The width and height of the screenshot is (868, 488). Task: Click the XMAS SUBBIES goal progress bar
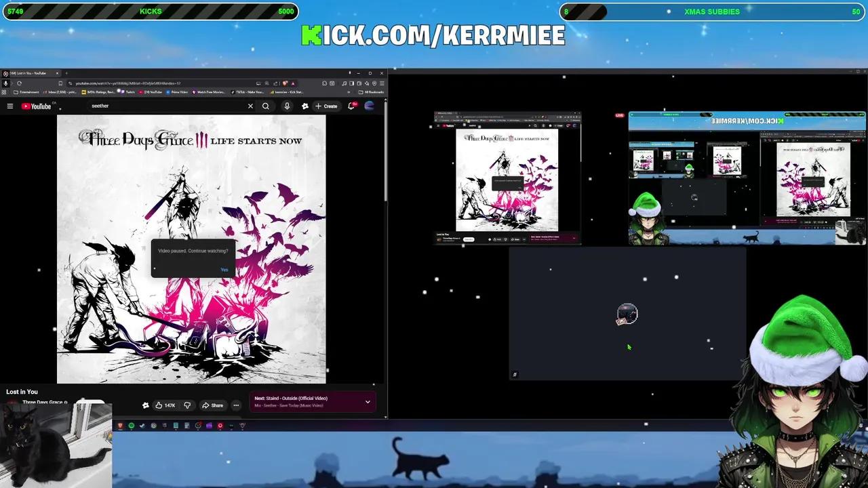[712, 12]
